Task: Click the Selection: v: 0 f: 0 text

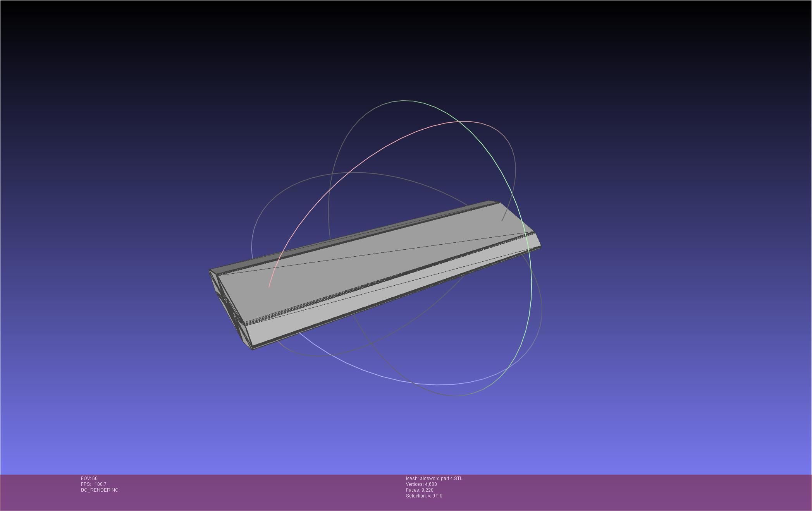Action: click(x=424, y=496)
